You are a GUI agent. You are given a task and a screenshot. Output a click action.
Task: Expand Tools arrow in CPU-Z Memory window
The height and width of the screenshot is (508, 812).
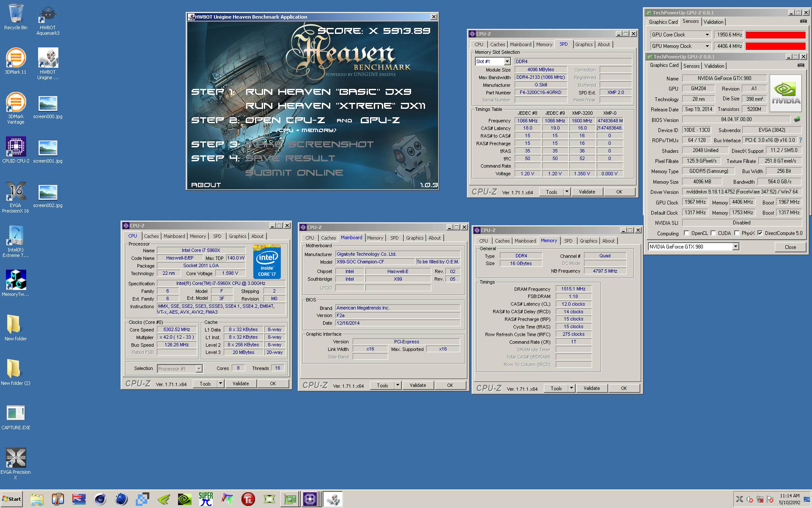point(571,388)
